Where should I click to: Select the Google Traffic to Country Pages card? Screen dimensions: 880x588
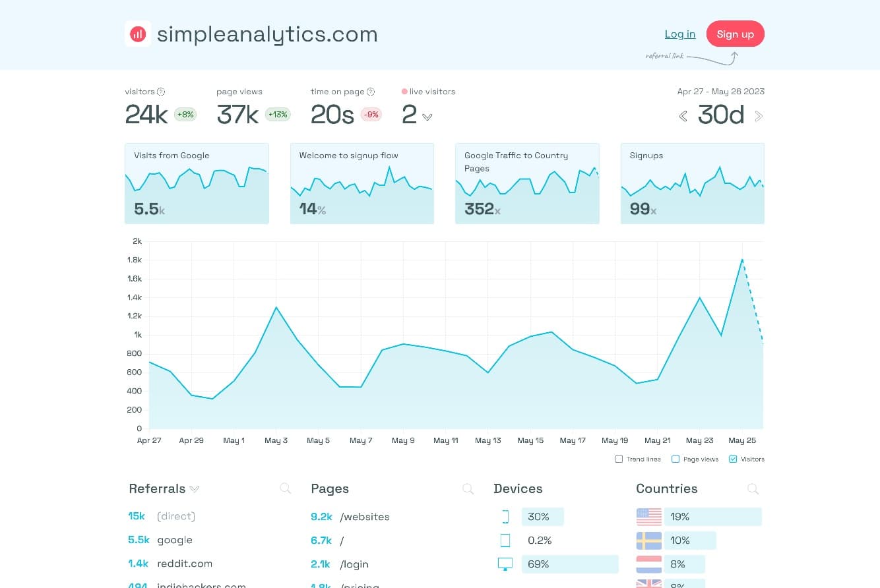[527, 183]
